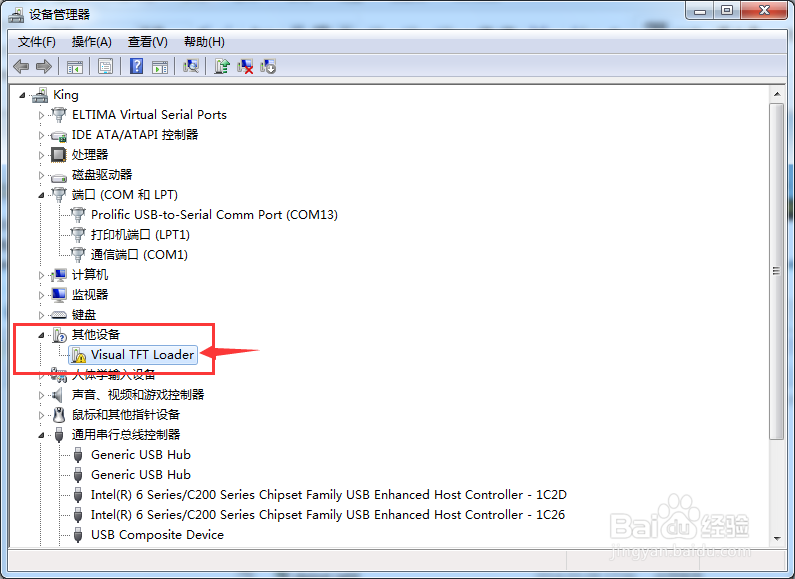Screen dimensions: 795x579
Task: Collapse the 端口 (COM 和 LPT) node
Action: (x=41, y=195)
